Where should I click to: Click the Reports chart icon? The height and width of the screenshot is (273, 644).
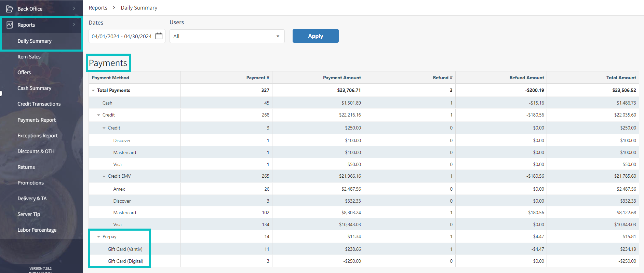[10, 25]
